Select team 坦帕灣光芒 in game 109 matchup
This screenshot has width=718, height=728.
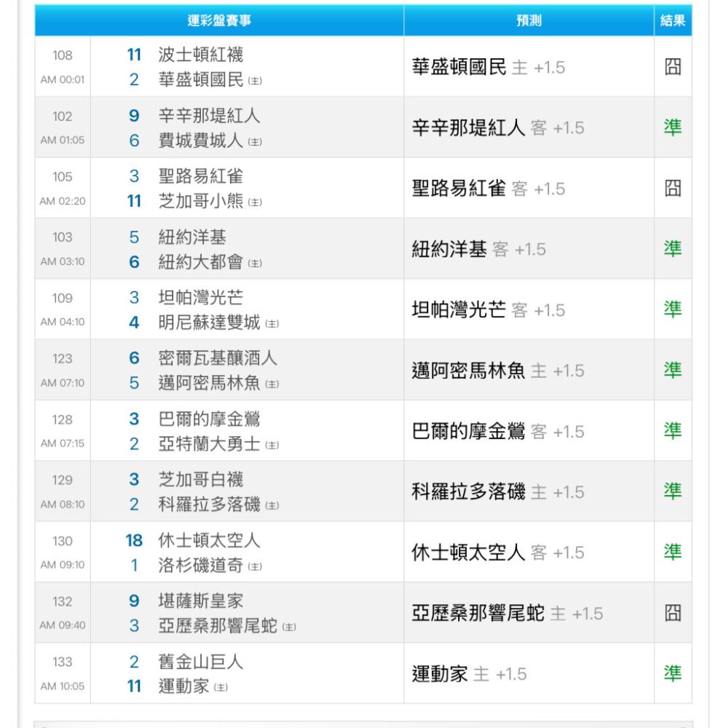click(201, 298)
